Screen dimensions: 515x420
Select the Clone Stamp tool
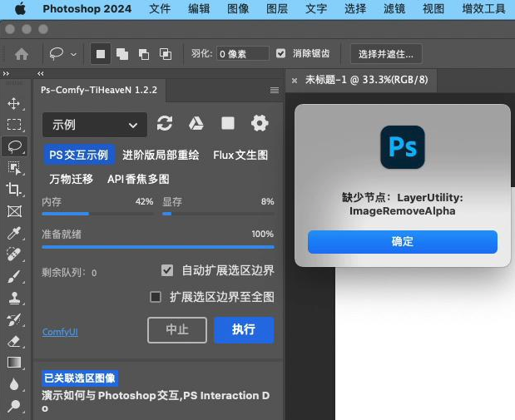point(14,299)
